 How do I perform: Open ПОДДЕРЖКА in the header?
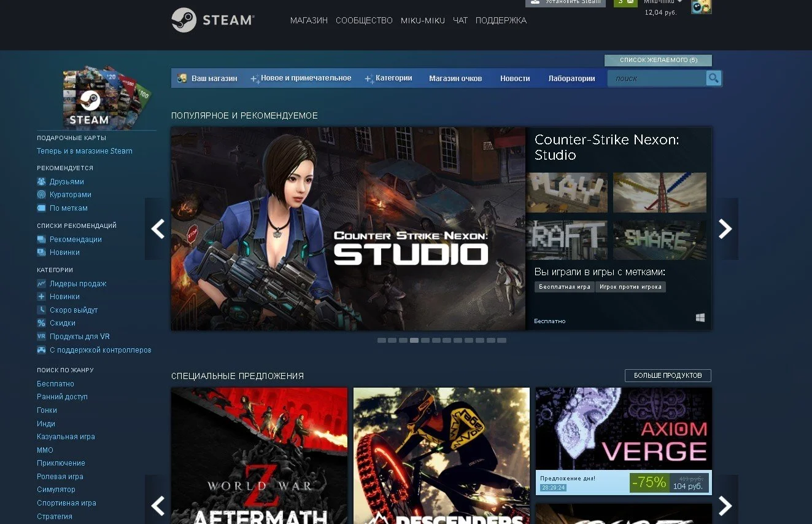coord(501,20)
